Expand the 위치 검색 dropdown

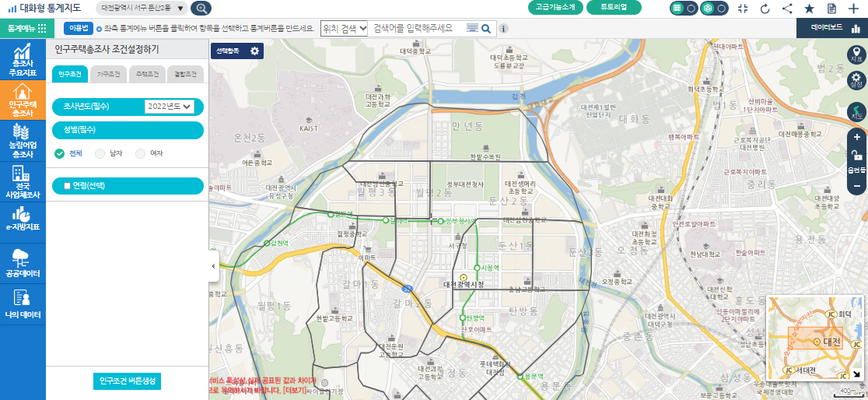click(344, 28)
